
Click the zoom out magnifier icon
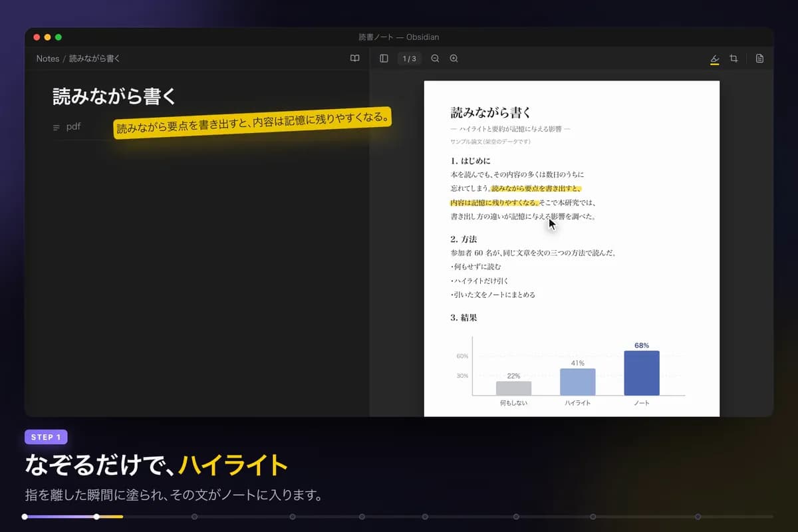click(x=435, y=59)
